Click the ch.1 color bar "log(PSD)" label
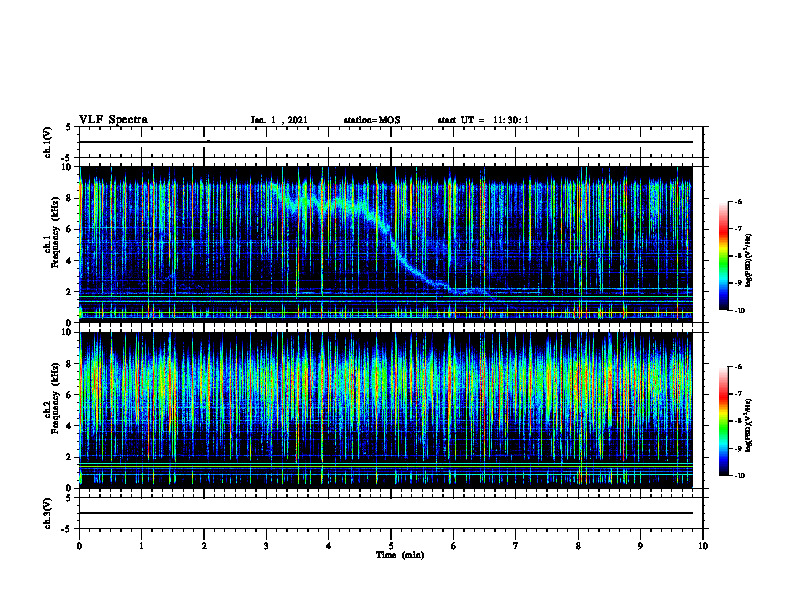 coord(749,260)
